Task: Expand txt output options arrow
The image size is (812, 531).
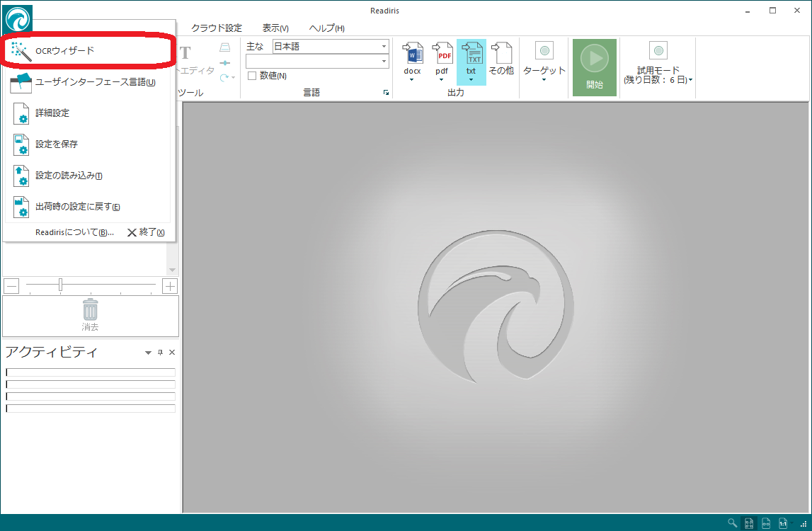Action: (x=471, y=80)
